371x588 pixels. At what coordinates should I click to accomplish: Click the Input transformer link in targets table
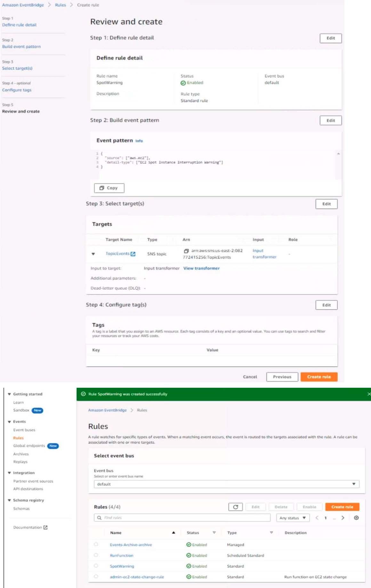pos(264,254)
